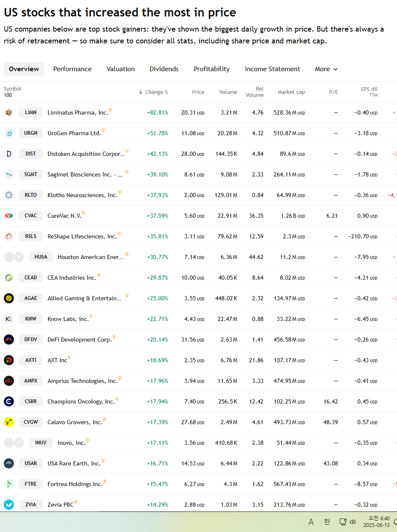
Task: Open the Liminatus Pharma, Inc. link
Action: (78, 113)
